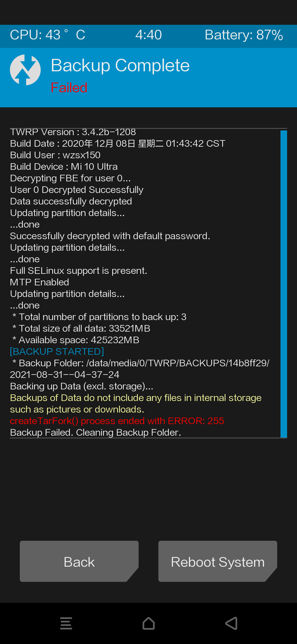297x644 pixels.
Task: Tap the red Failed status text
Action: pyautogui.click(x=69, y=88)
